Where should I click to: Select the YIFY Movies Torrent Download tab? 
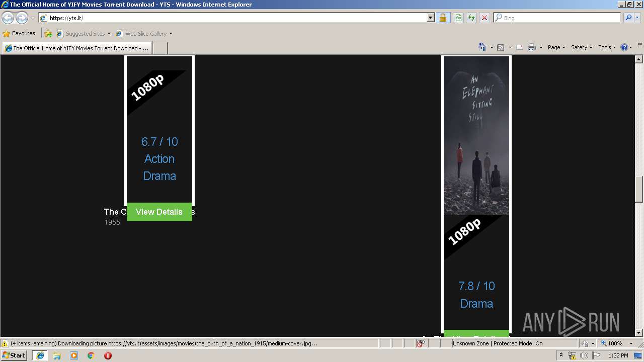(77, 48)
